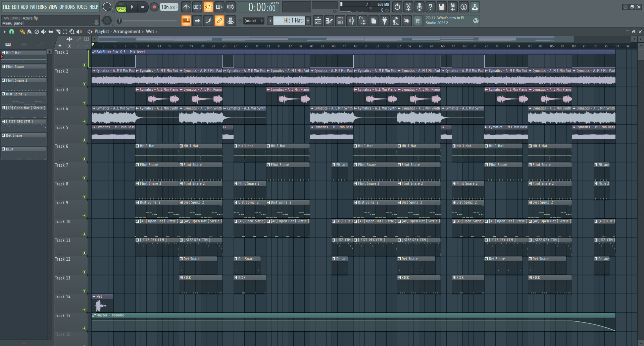644x346 pixels.
Task: Add a new pattern with plus button
Action: click(308, 21)
